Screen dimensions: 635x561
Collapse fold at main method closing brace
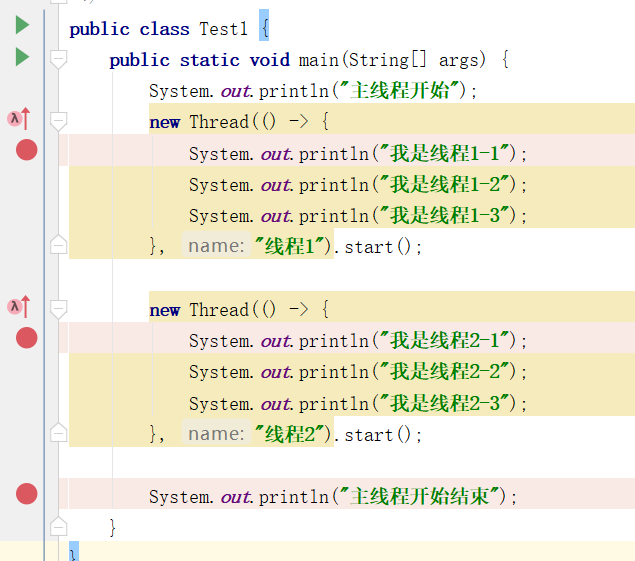pos(58,526)
